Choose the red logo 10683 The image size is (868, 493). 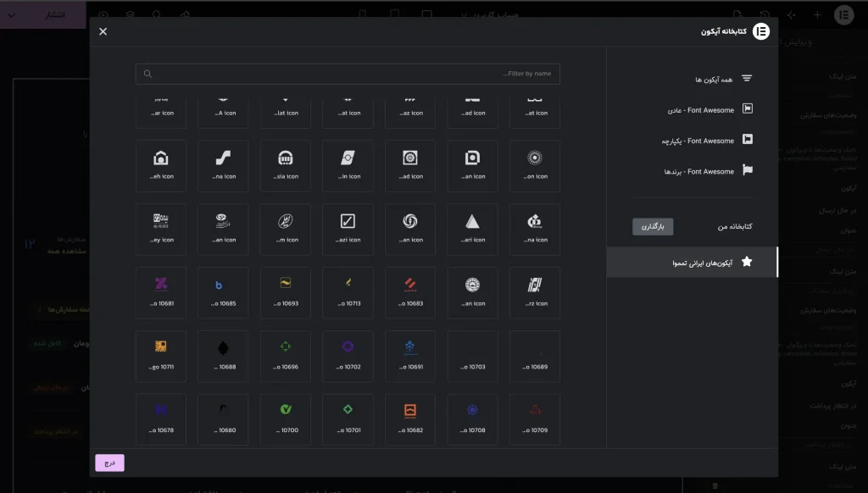click(410, 293)
